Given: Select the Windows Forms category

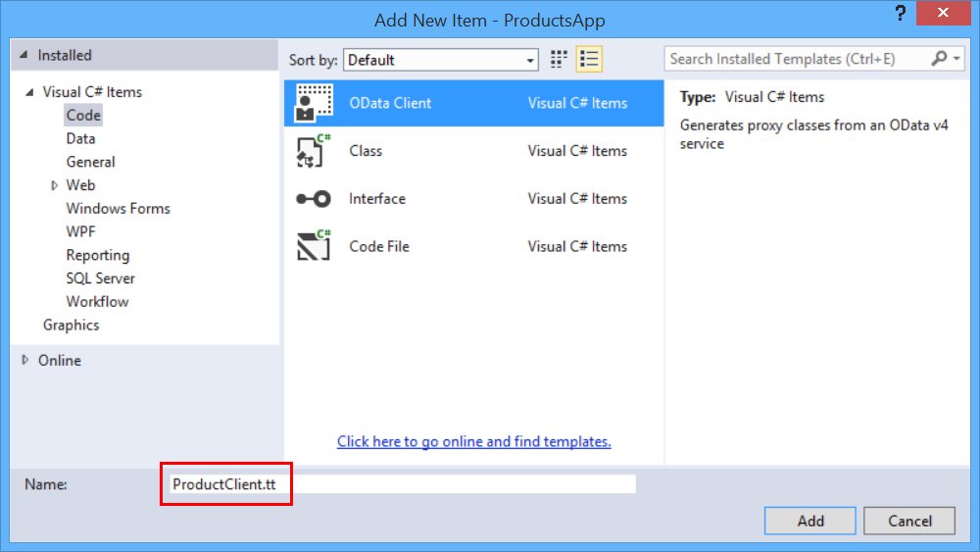Looking at the screenshot, I should 119,208.
